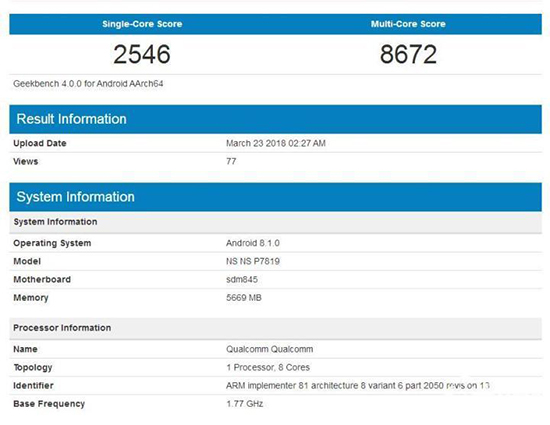
Task: Click the Multi-Core Score header
Action: [408, 24]
